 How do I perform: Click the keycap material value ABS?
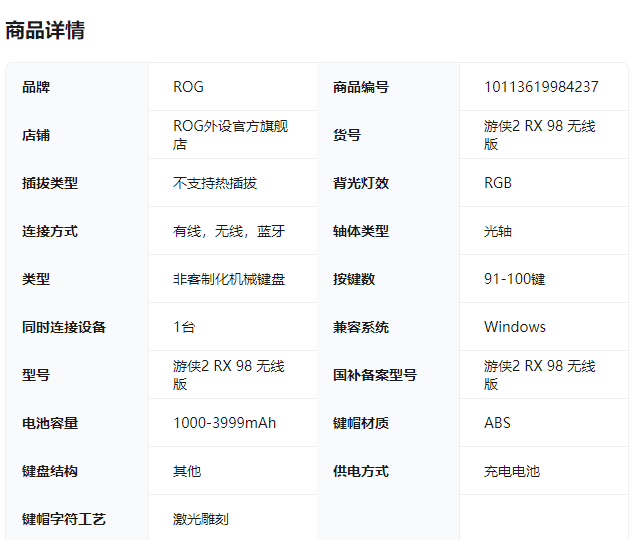click(497, 423)
